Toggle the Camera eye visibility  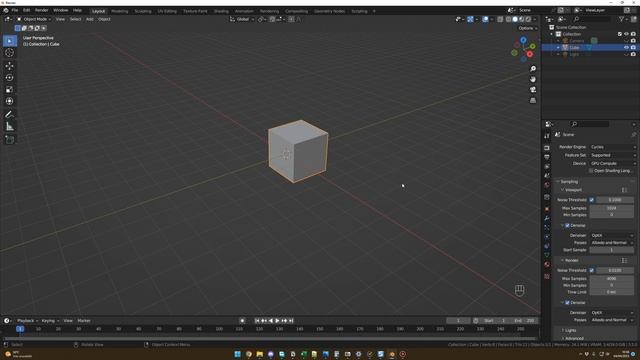pos(626,41)
